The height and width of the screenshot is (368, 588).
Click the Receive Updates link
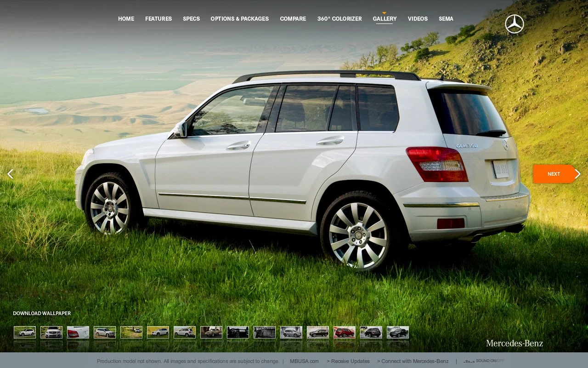coord(348,361)
